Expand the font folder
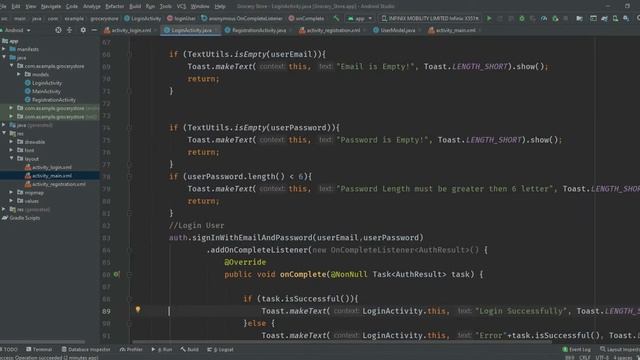 click(x=11, y=150)
